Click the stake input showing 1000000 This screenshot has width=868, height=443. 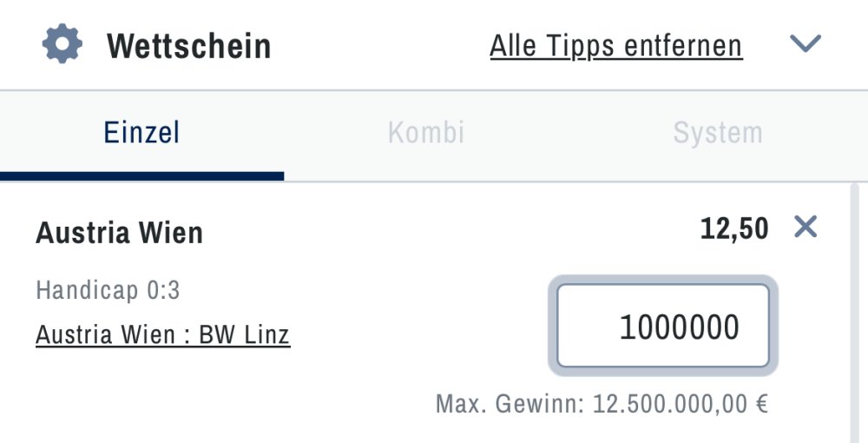point(663,327)
